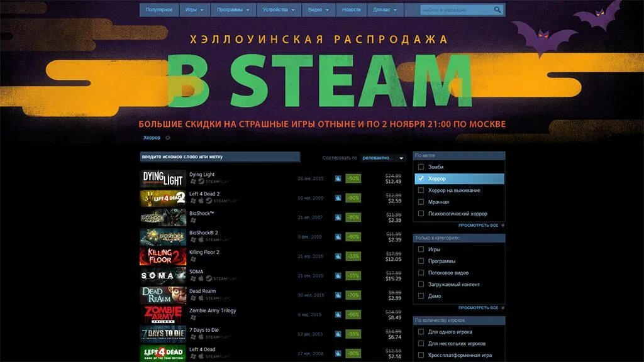
Task: Check the Демо category checkbox
Action: tap(421, 296)
